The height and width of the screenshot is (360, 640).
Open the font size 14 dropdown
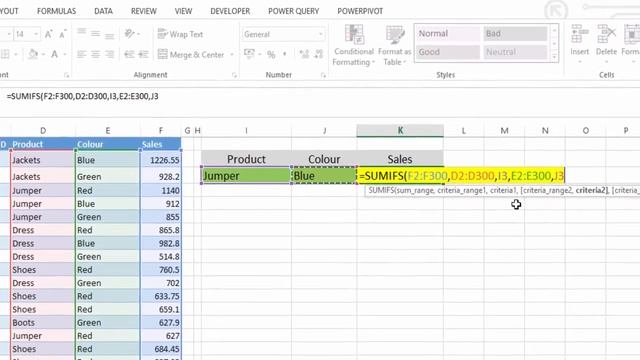point(36,34)
